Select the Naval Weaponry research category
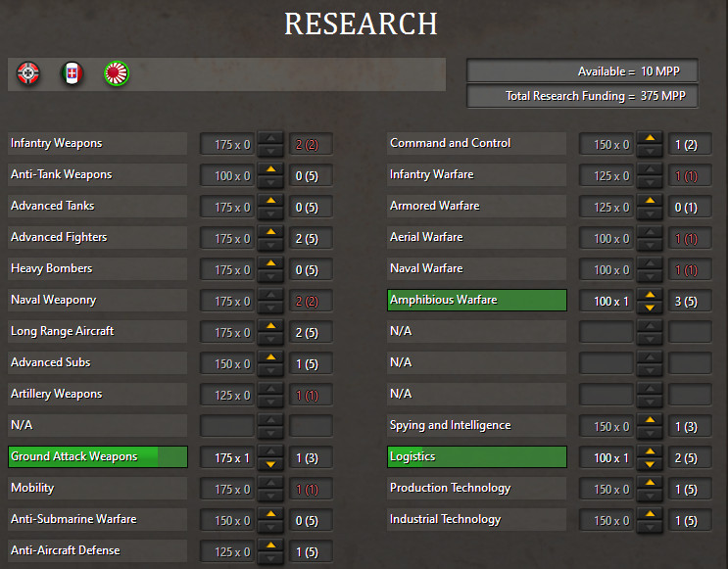728x569 pixels. 98,300
